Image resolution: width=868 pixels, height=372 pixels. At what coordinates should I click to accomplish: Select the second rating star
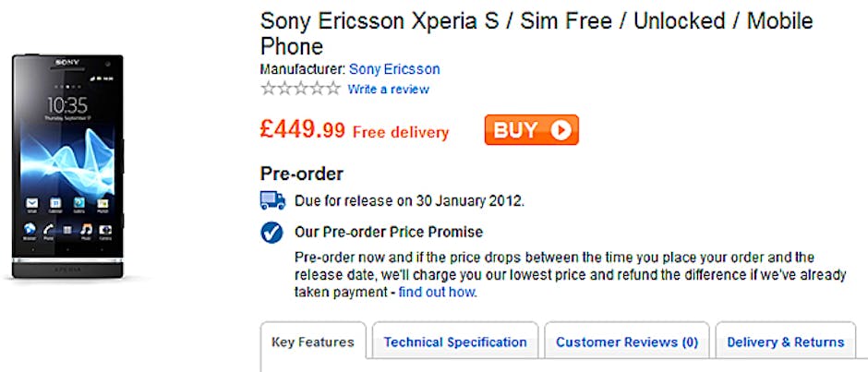pyautogui.click(x=284, y=89)
